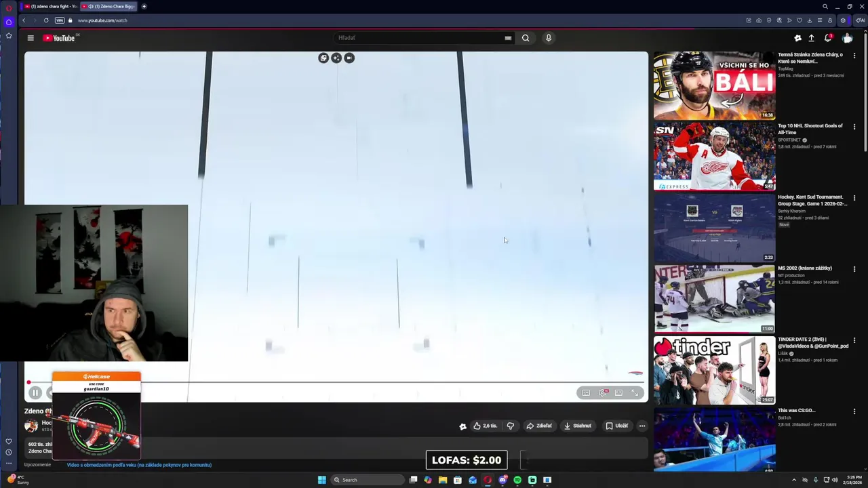Click the sparkle icon beside upload in YouTube header
Screen dimensions: 868x488
[797, 38]
